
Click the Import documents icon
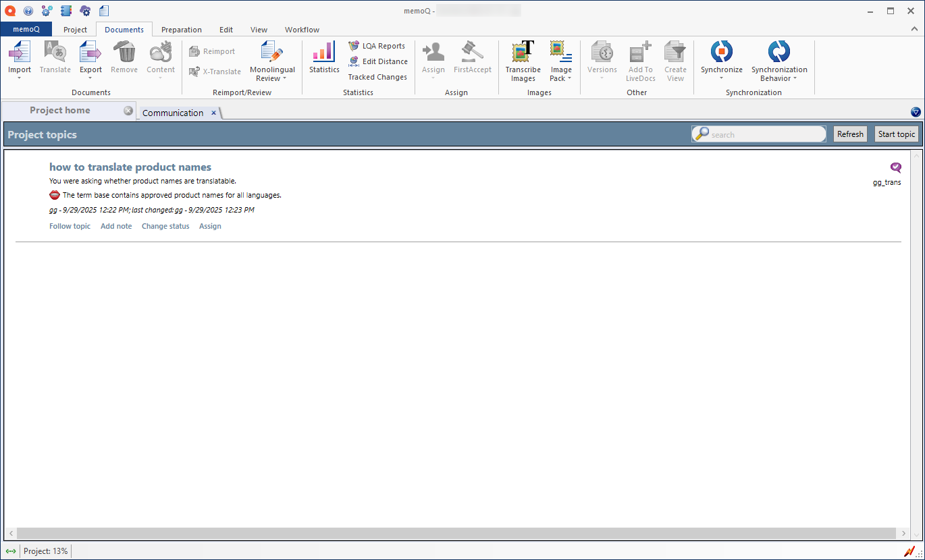click(x=20, y=52)
